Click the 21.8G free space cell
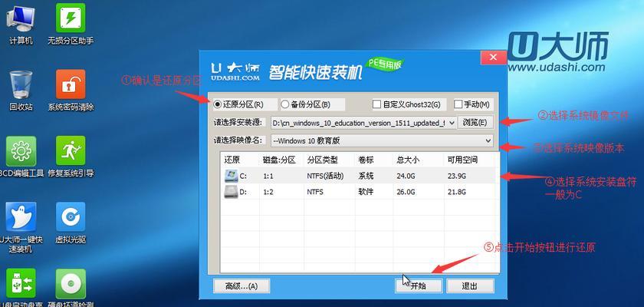Screen dimensions: 644x307 tap(457, 192)
